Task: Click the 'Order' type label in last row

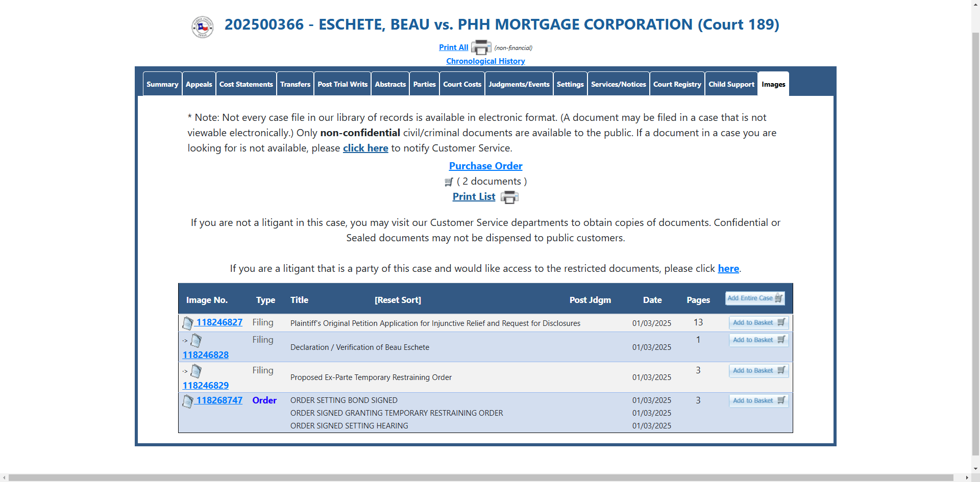Action: pos(264,400)
